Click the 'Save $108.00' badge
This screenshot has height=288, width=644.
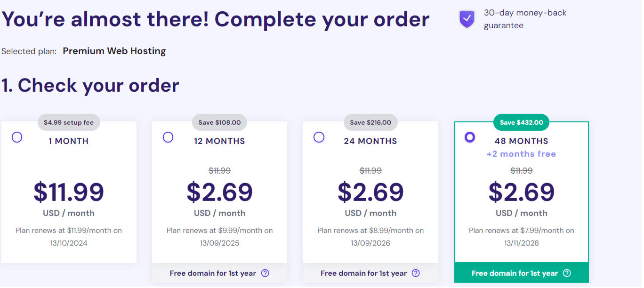pyautogui.click(x=219, y=122)
